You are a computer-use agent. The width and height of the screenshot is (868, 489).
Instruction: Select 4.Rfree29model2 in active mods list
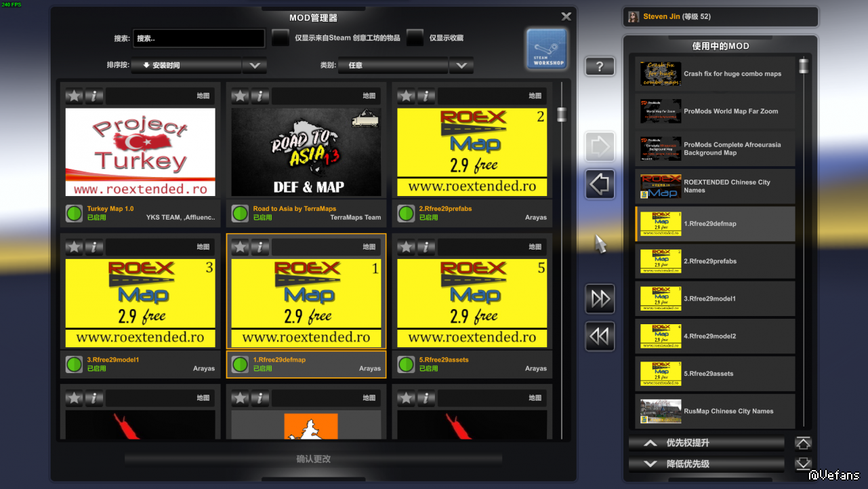pyautogui.click(x=715, y=336)
